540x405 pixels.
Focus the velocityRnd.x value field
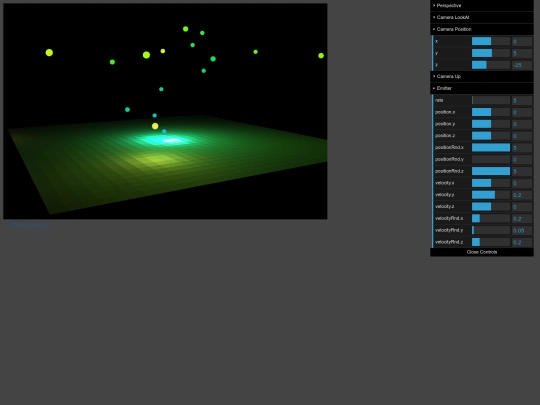pos(522,218)
